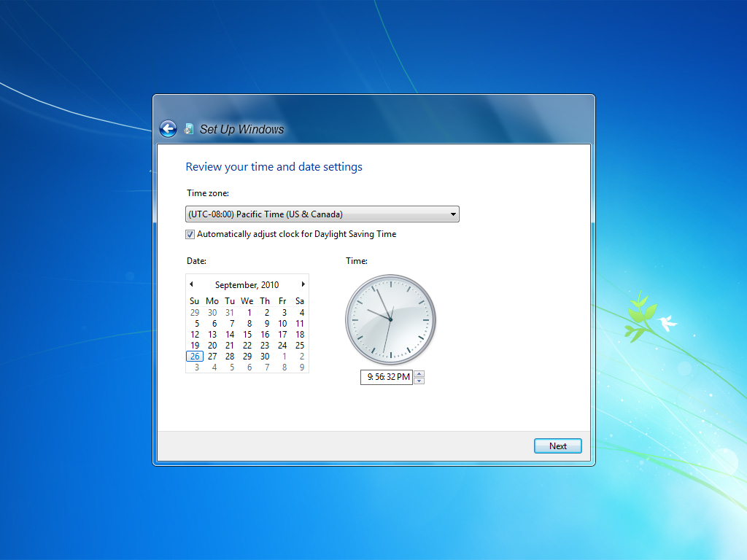Viewport: 747px width, 560px height.
Task: Choose September 18 in the calendar
Action: pos(300,334)
